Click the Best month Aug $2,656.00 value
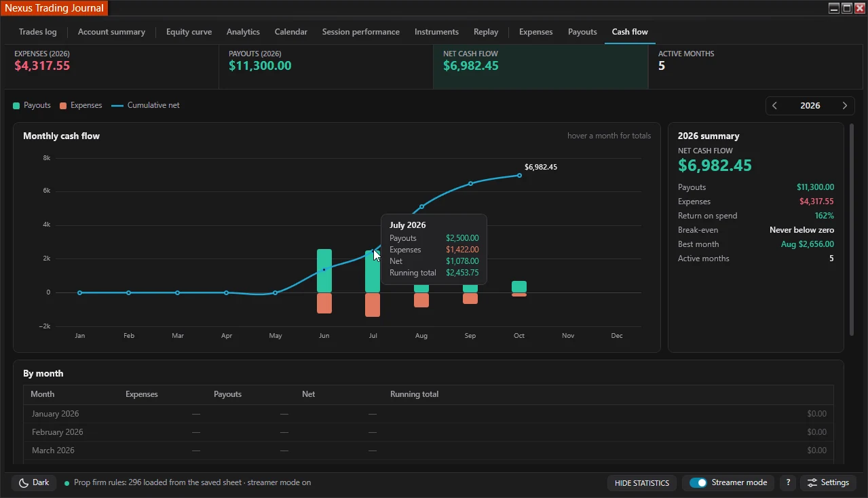Image resolution: width=868 pixels, height=498 pixels. [x=808, y=244]
